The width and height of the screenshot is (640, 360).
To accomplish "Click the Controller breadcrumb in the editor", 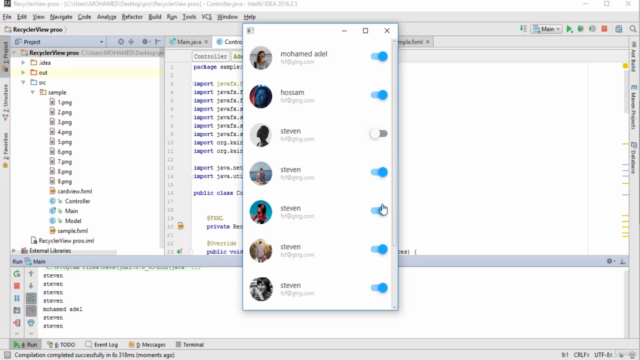I will 210,56.
